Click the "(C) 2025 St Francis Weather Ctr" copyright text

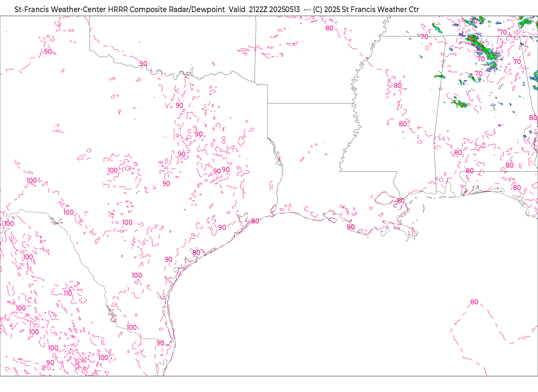click(366, 10)
